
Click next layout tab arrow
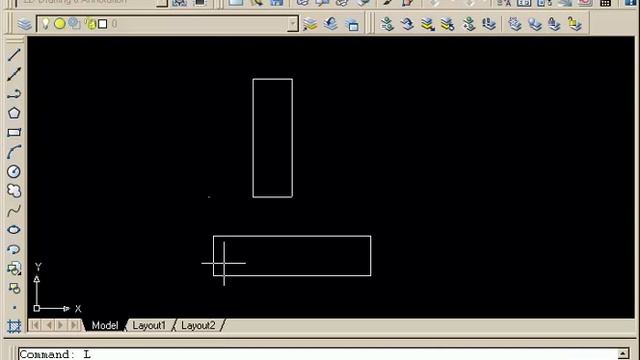tap(61, 325)
